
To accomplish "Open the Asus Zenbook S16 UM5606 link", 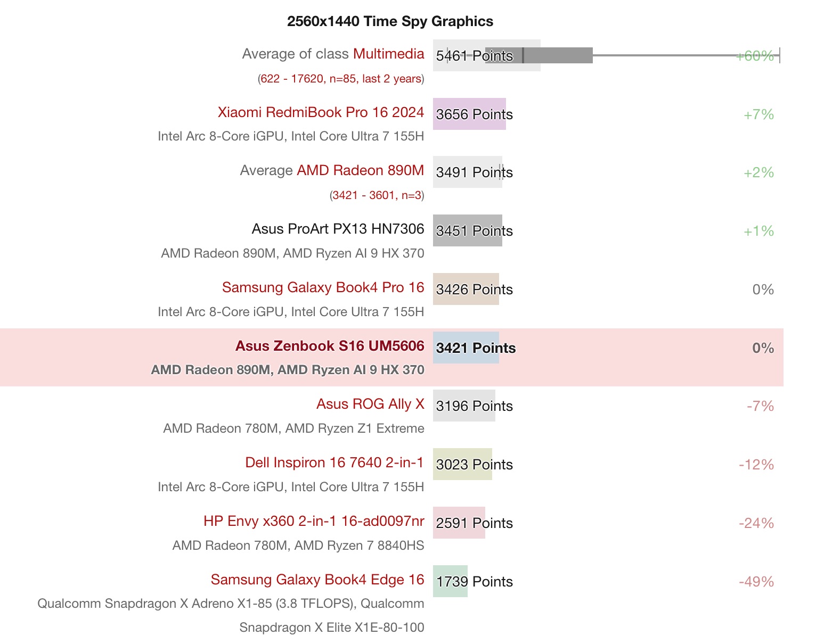I will [x=330, y=346].
